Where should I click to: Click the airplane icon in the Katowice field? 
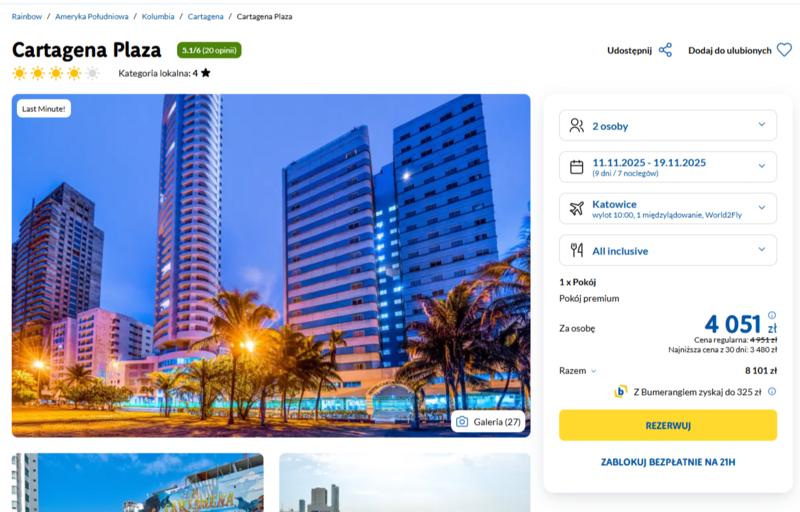(x=577, y=208)
